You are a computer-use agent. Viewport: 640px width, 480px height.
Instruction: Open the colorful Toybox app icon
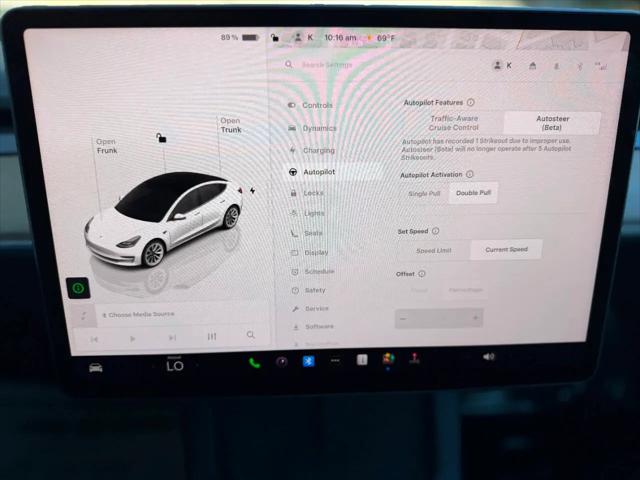tap(388, 359)
